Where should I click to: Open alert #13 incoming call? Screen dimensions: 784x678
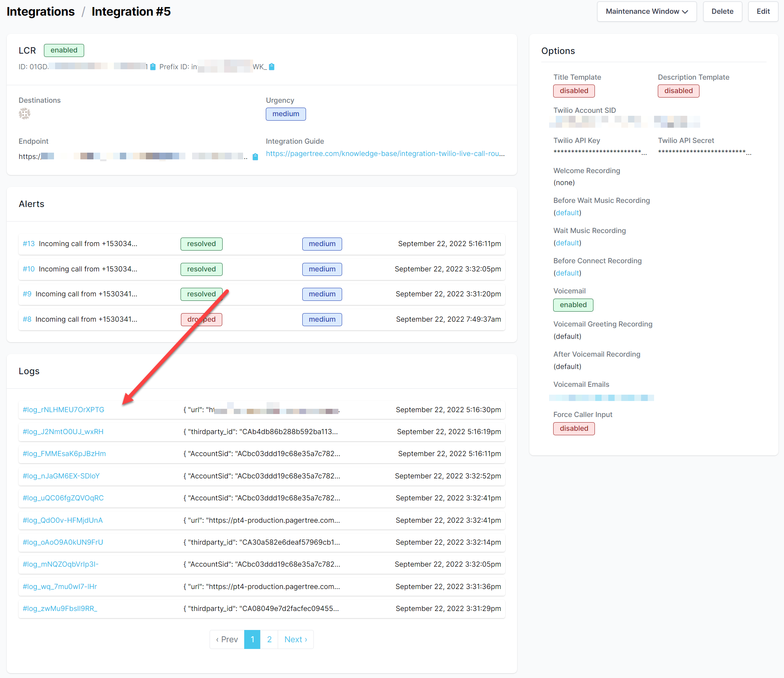pyautogui.click(x=29, y=243)
